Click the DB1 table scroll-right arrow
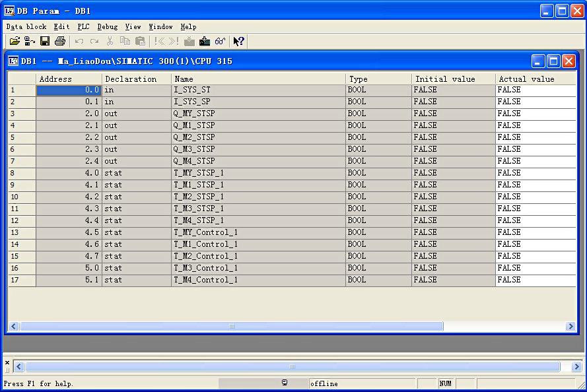 (x=571, y=326)
